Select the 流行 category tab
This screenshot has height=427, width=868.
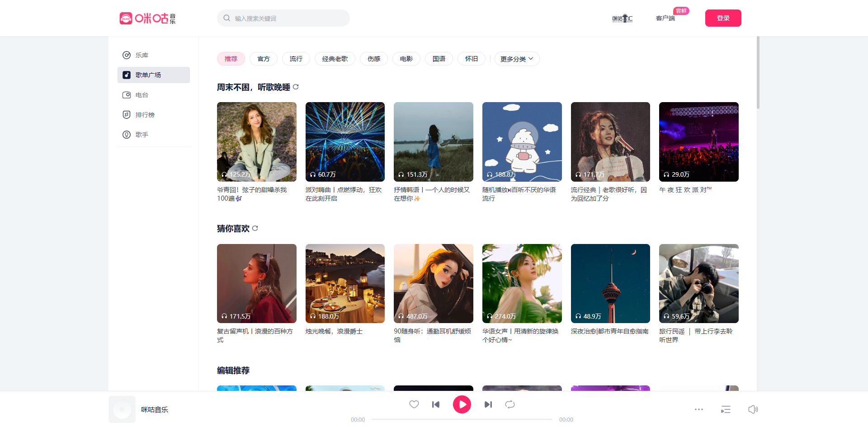click(x=296, y=59)
